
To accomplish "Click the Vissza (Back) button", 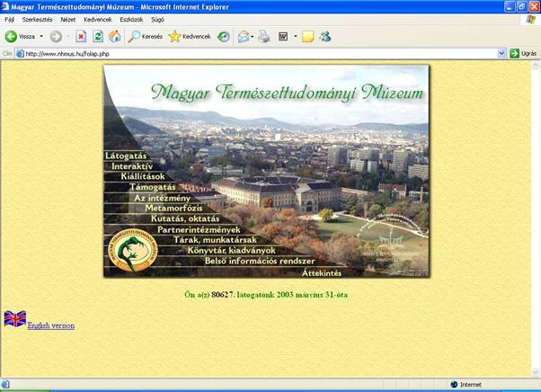I will click(x=20, y=37).
